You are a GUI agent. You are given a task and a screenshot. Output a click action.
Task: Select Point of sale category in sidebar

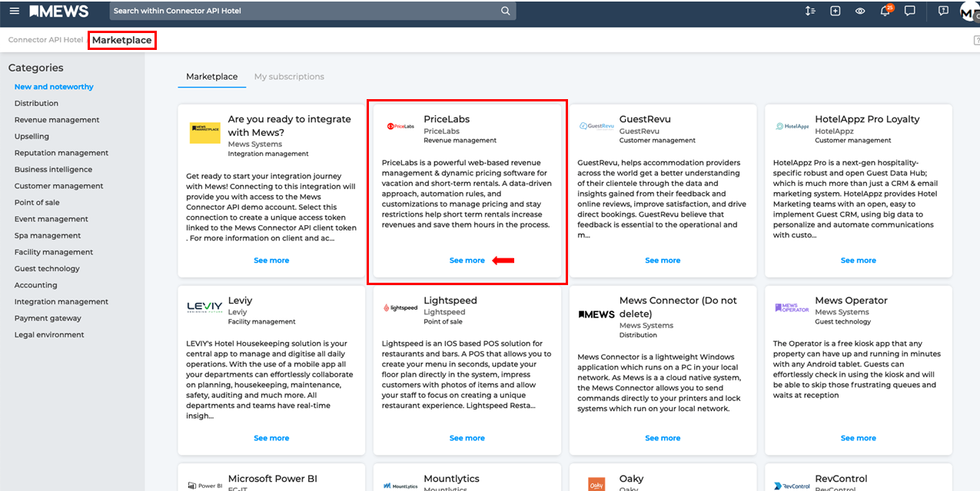[37, 202]
